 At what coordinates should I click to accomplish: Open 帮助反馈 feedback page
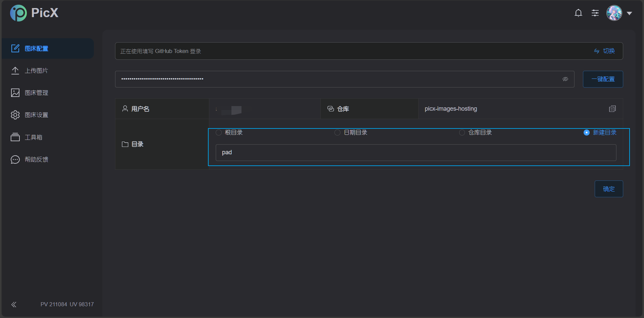(48, 159)
